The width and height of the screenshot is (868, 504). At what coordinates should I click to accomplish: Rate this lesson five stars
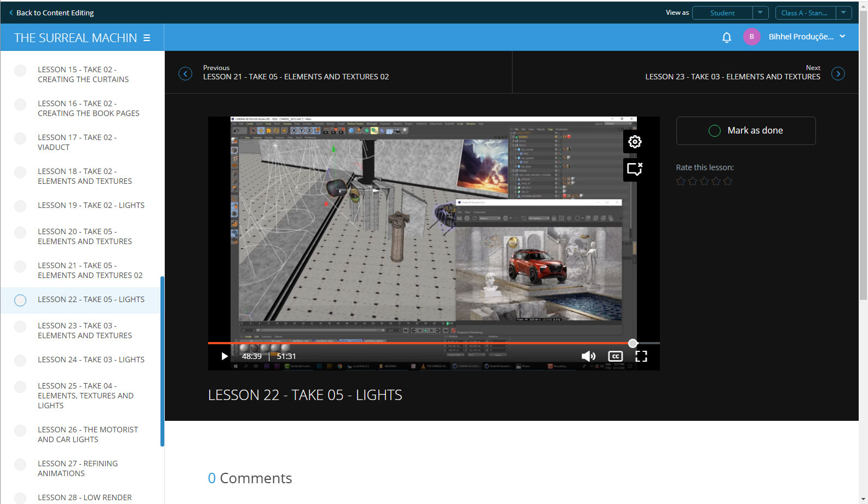728,181
